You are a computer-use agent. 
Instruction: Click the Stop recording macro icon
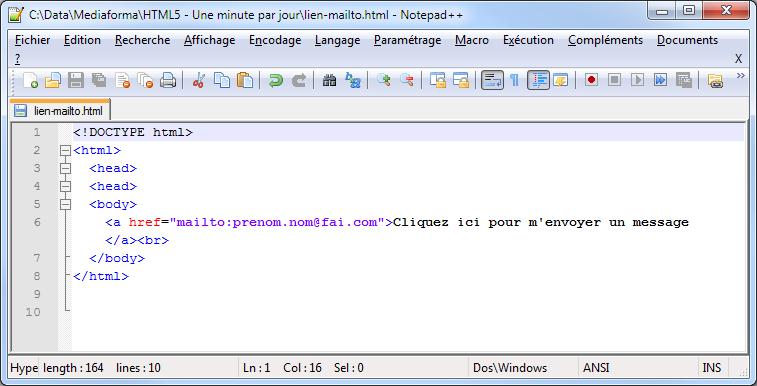(614, 80)
